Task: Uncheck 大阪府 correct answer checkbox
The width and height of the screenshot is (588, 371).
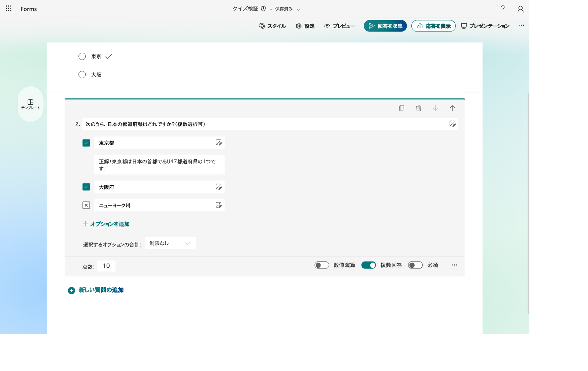Action: (86, 187)
